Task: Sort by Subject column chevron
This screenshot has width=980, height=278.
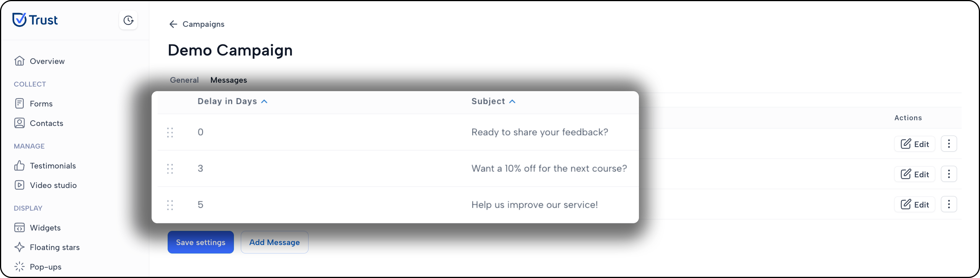Action: click(513, 101)
